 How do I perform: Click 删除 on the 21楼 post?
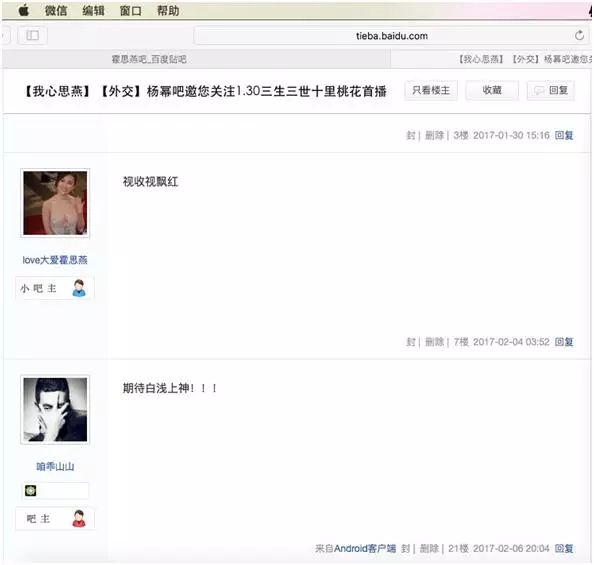[429, 548]
